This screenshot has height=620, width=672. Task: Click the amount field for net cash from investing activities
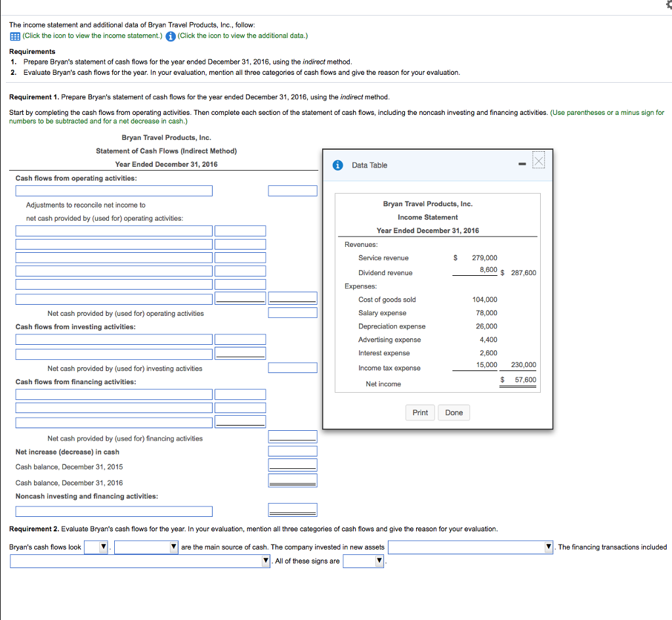pyautogui.click(x=293, y=367)
